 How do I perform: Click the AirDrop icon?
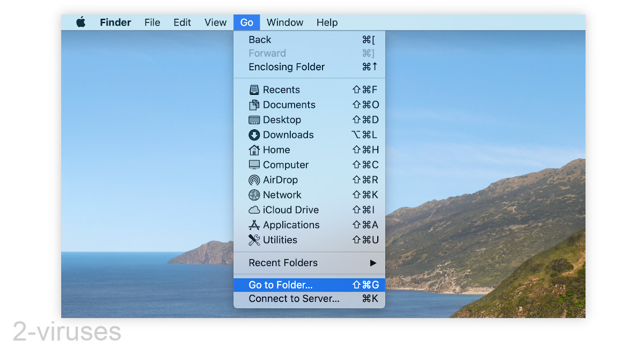pyautogui.click(x=254, y=180)
